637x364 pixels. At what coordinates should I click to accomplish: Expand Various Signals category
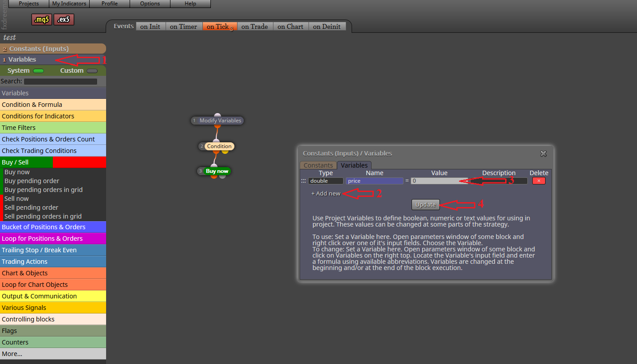tap(53, 308)
